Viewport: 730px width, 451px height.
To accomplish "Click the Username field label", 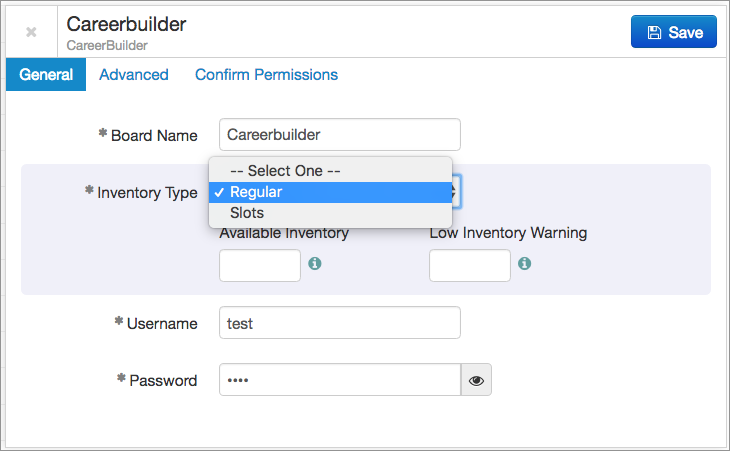I will pyautogui.click(x=161, y=323).
